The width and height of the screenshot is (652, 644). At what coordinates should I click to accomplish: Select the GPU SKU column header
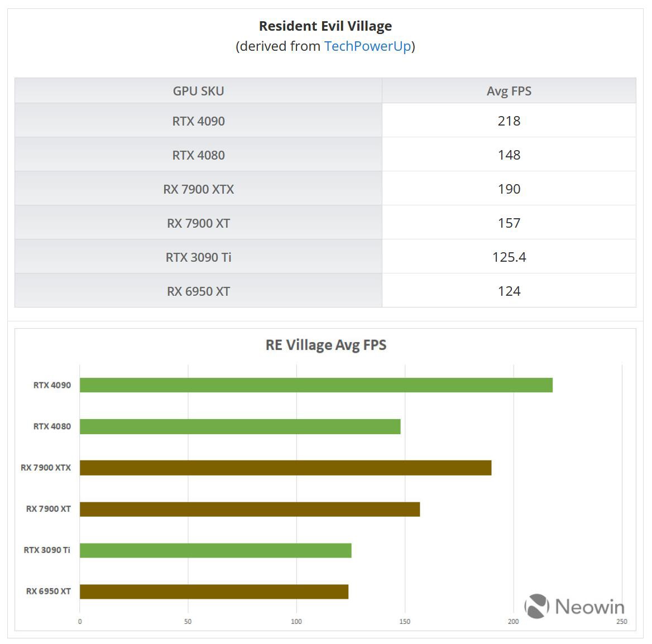click(x=198, y=90)
